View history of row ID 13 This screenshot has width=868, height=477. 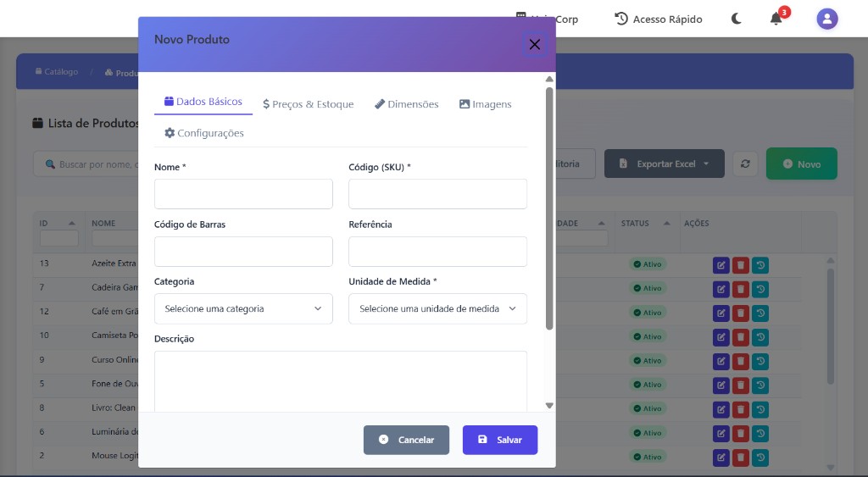tap(760, 265)
